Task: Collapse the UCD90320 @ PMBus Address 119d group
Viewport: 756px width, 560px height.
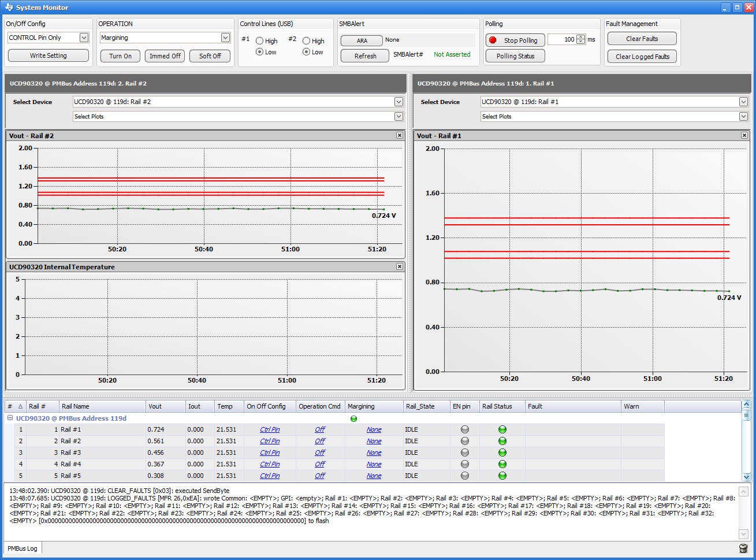Action: click(10, 418)
